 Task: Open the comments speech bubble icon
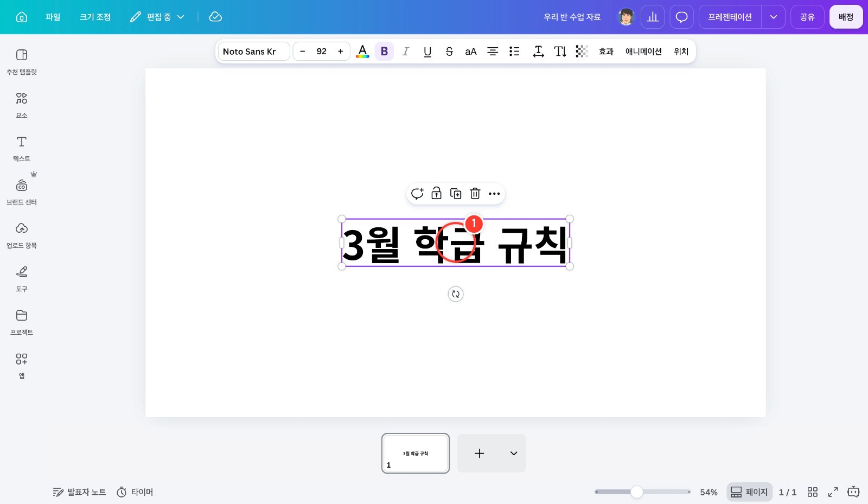click(681, 17)
